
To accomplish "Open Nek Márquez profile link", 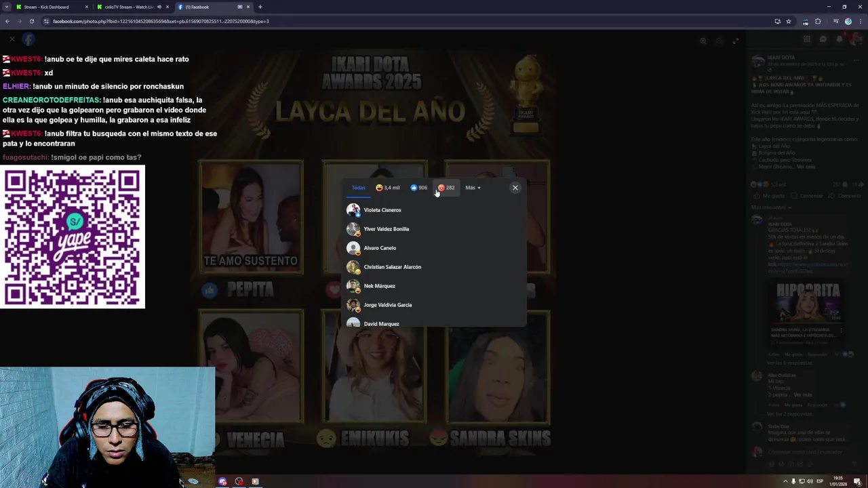I will click(379, 286).
